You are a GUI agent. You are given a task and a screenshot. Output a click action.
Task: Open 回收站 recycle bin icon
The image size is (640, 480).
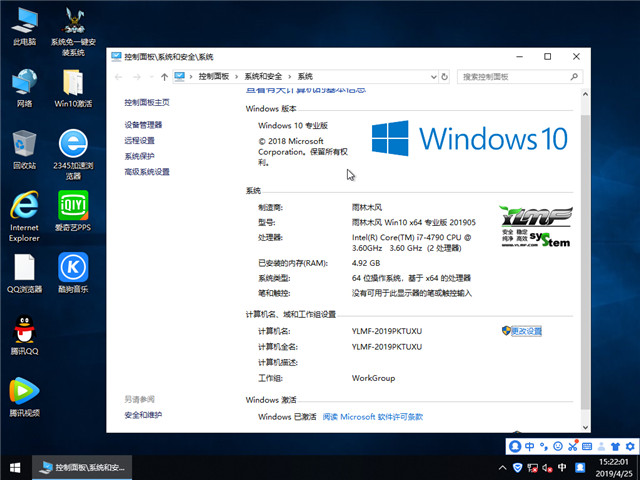pos(24,150)
